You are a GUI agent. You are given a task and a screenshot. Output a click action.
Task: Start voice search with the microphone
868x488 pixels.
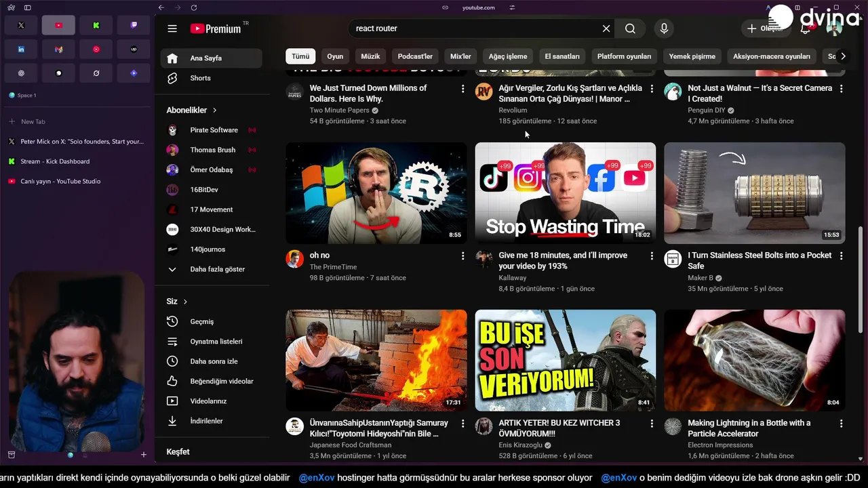[x=664, y=28]
